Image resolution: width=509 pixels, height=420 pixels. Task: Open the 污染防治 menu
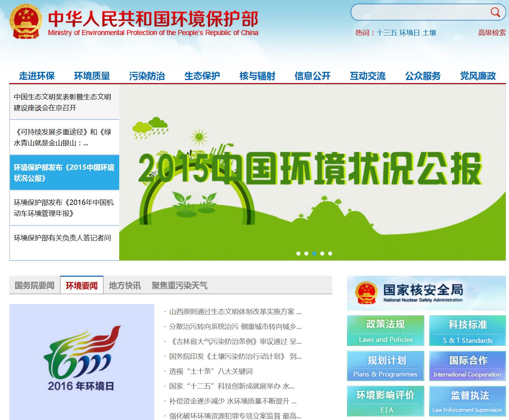click(147, 76)
